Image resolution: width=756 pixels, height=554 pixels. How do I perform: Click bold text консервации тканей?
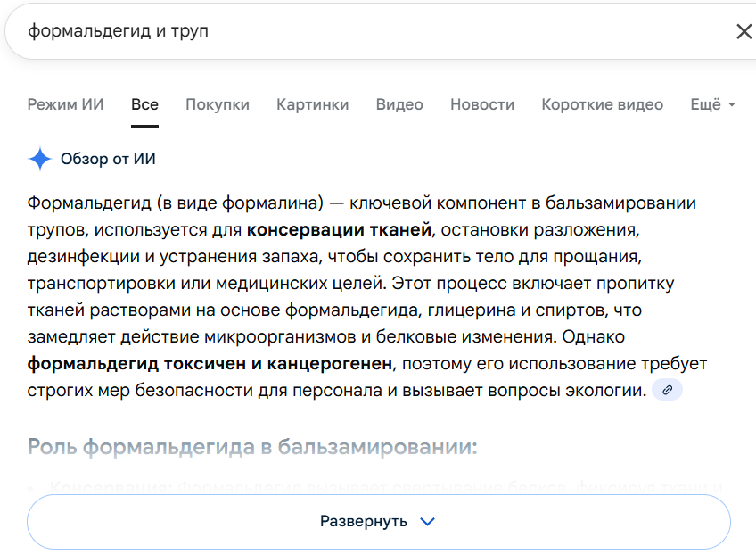click(339, 230)
